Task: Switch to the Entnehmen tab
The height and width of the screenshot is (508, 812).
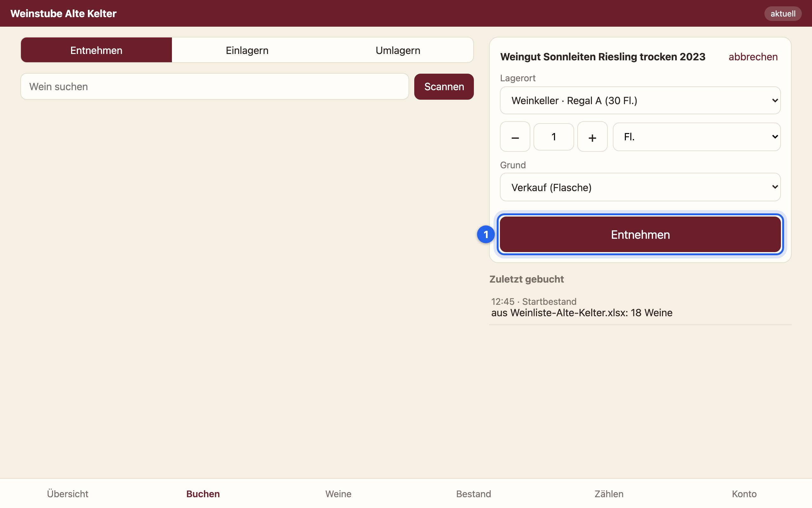Action: (x=96, y=50)
